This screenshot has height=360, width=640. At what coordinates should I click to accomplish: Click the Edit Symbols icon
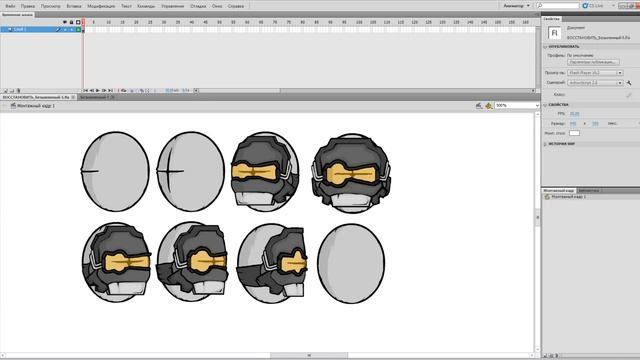point(489,106)
